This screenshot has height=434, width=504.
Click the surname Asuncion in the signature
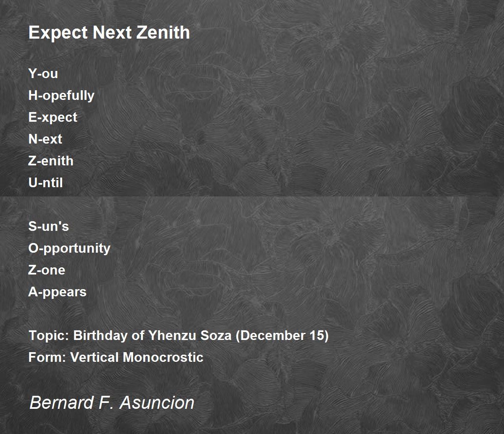click(x=157, y=403)
